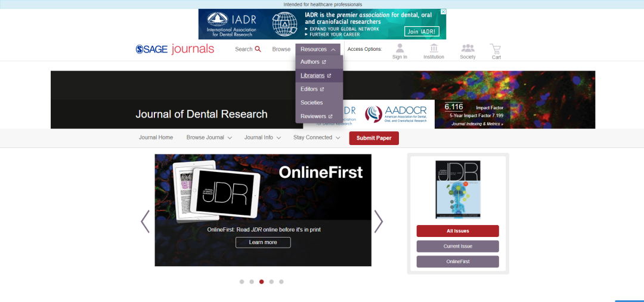Click the search magnifier icon
This screenshot has width=644, height=302.
pos(258,49)
